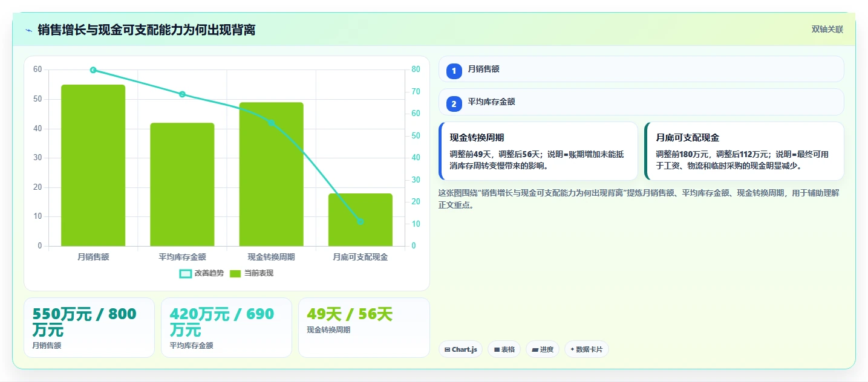Click the text 调整前180万元，调整后112万元
868x382 pixels.
pyautogui.click(x=712, y=154)
